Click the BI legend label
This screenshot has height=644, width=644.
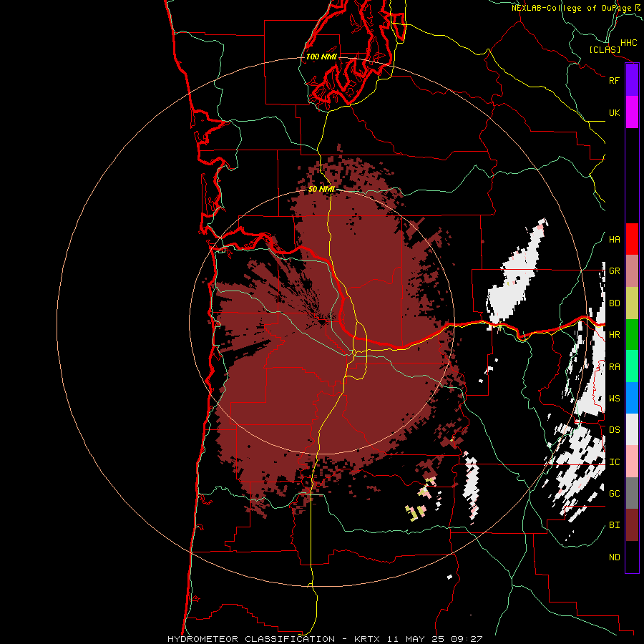[614, 525]
